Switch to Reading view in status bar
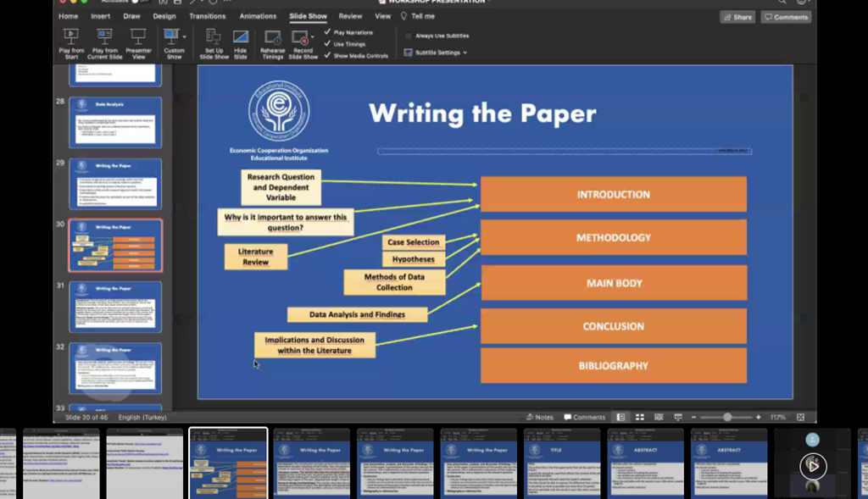 tap(659, 417)
